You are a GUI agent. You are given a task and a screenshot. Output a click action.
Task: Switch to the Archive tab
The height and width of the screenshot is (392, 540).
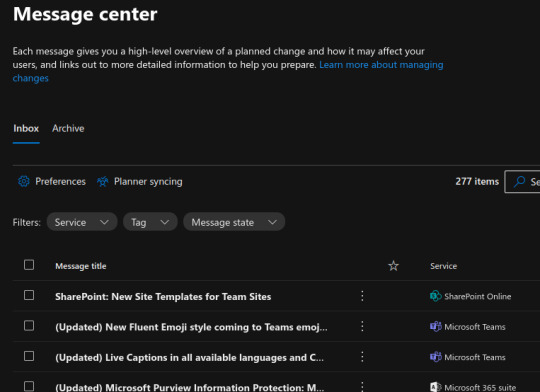coord(68,128)
